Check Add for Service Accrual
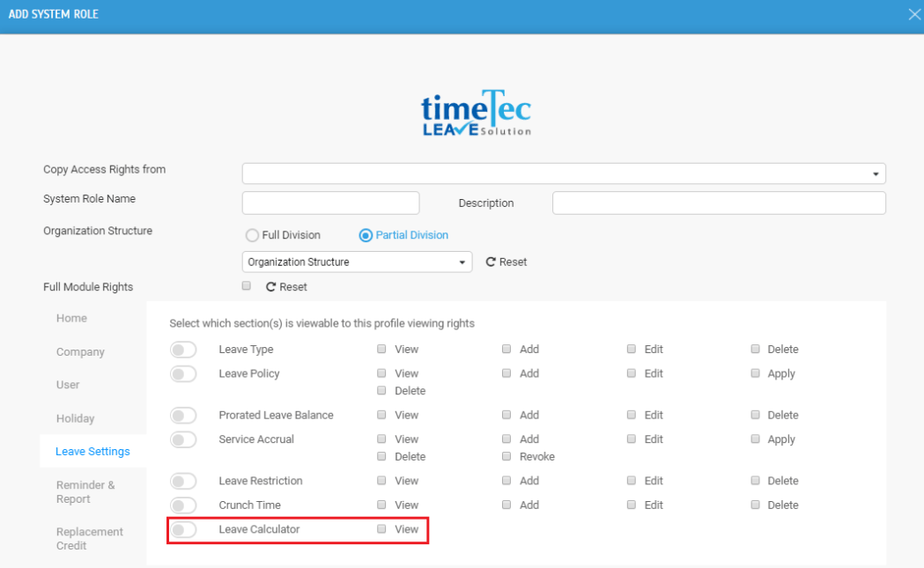Screen dimensions: 924x568 click(506, 439)
